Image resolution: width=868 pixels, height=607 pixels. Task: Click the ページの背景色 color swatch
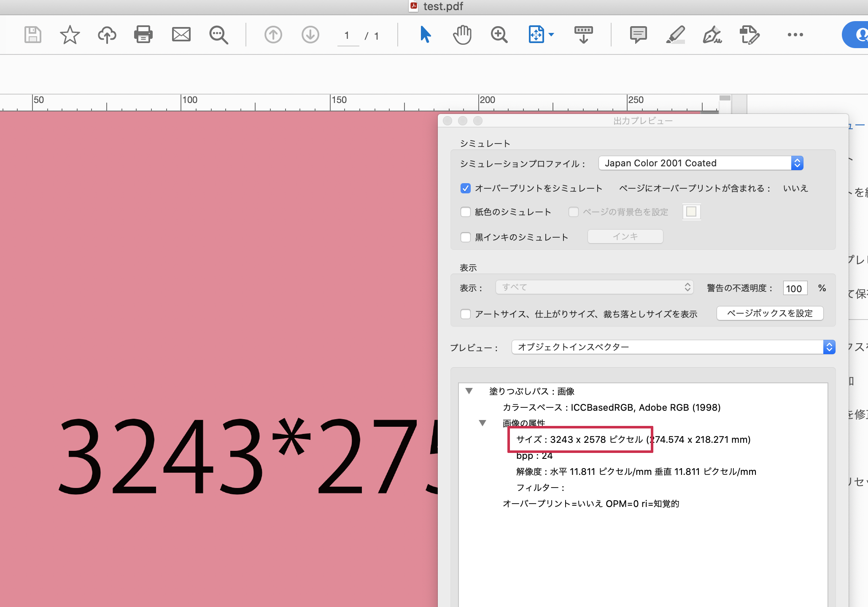[x=691, y=211]
